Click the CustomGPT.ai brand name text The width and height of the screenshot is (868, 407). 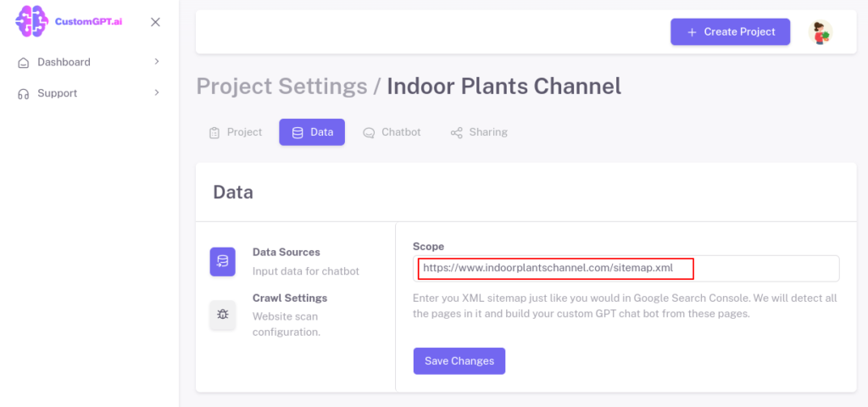point(88,21)
